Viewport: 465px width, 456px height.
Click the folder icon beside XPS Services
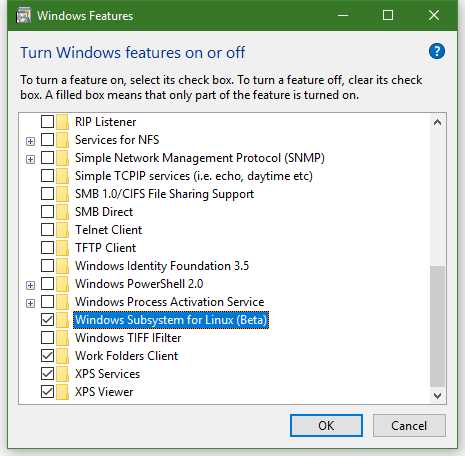pyautogui.click(x=62, y=374)
